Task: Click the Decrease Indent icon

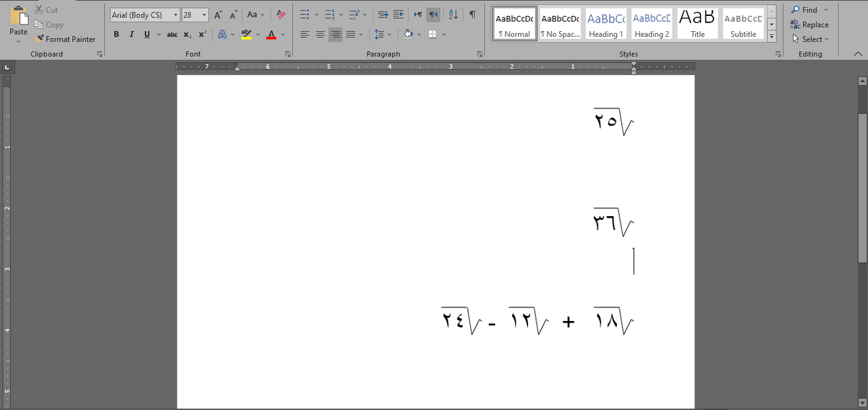Action: (383, 15)
